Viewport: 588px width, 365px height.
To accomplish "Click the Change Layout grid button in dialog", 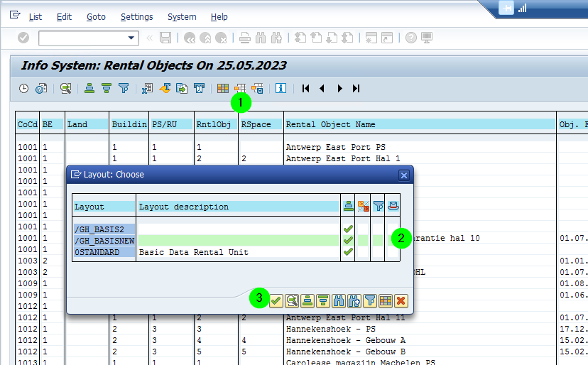I will [x=386, y=301].
